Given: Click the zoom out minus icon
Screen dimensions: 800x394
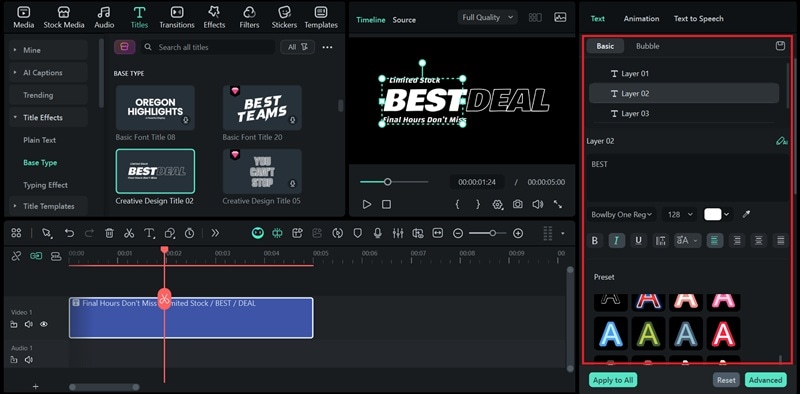Looking at the screenshot, I should point(458,233).
